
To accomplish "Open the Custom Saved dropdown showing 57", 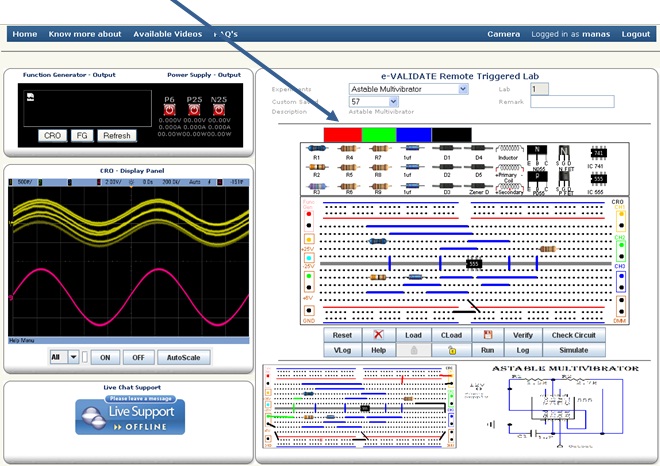I will point(374,101).
